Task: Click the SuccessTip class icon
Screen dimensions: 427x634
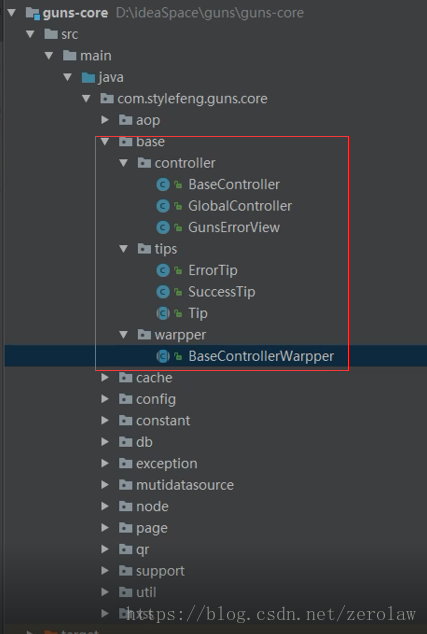Action: pyautogui.click(x=163, y=292)
